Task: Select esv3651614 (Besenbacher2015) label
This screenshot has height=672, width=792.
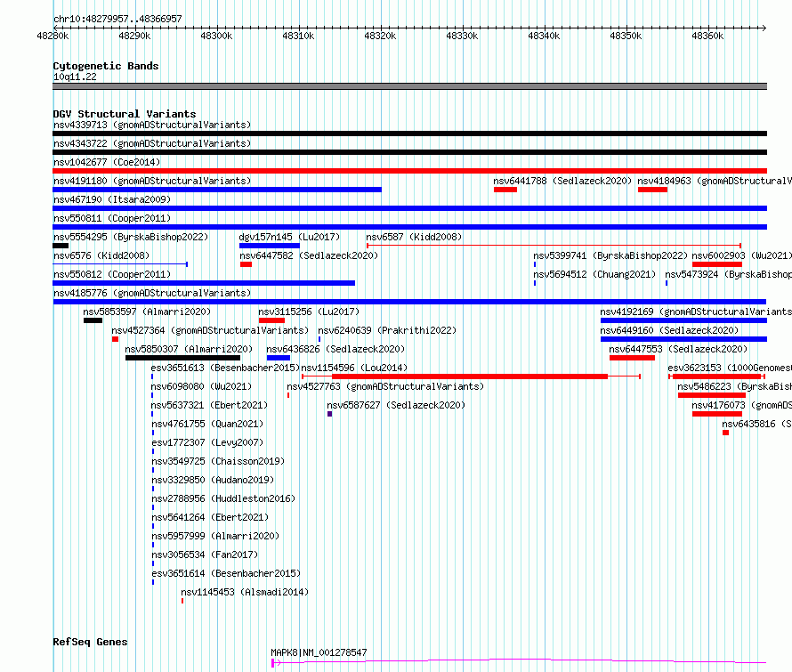Action: coord(226,573)
